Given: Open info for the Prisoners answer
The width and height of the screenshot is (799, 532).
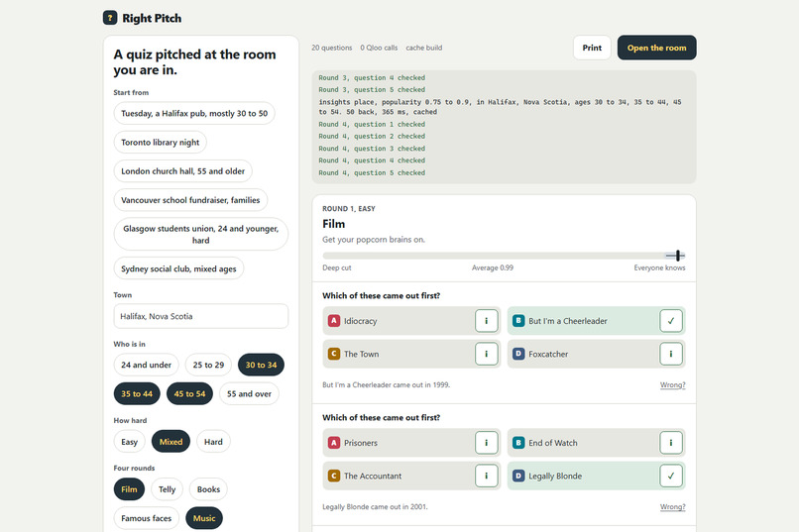Looking at the screenshot, I should click(x=486, y=443).
